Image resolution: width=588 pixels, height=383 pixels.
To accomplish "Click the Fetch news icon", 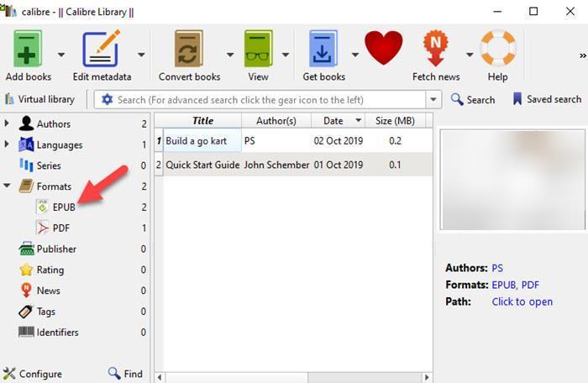I will point(435,49).
